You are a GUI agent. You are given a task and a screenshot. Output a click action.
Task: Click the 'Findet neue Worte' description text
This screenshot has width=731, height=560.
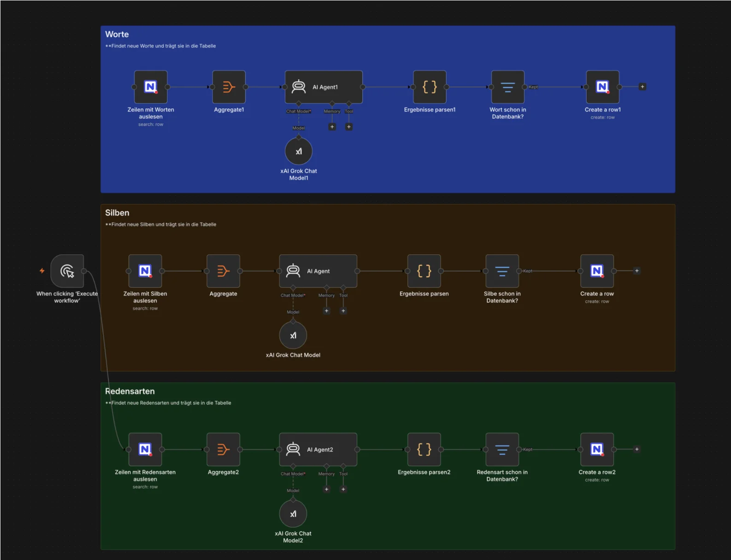(160, 46)
